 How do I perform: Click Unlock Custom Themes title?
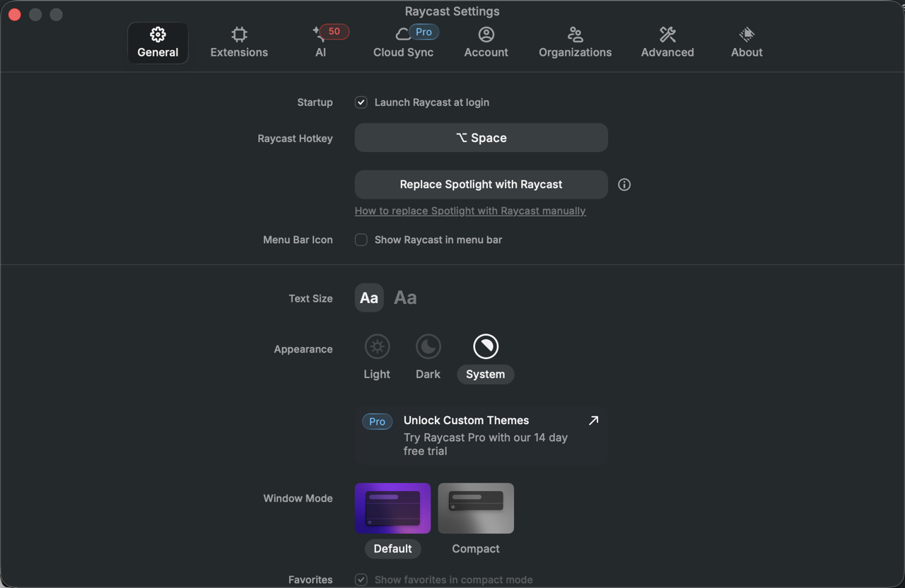[x=466, y=421]
